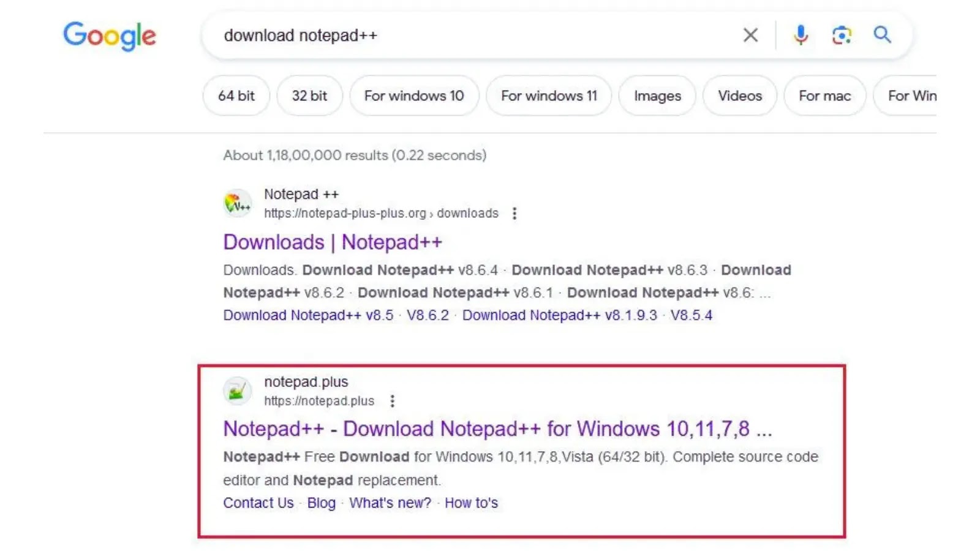Click the https://notepad.plus URL text
This screenshot has height=551, width=980.
pos(319,401)
